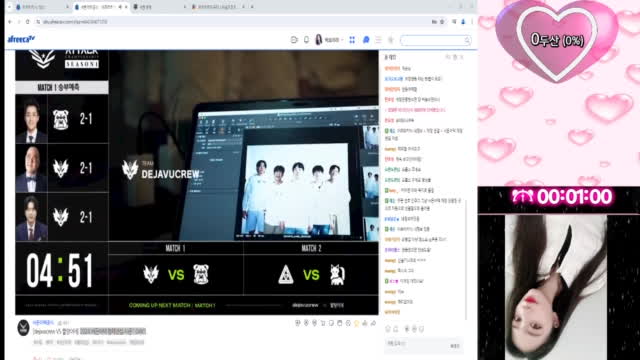640x360 pixels.
Task: Open the browser tab search chevron
Action: point(10,7)
